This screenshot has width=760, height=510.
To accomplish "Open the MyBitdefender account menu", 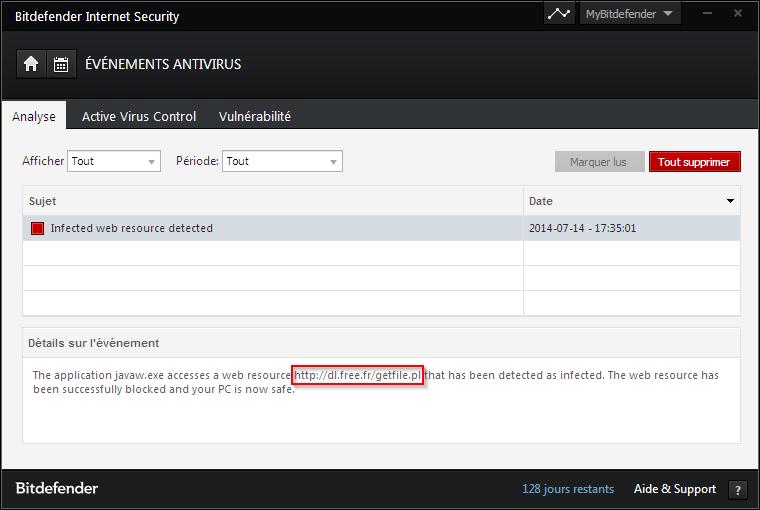I will (x=630, y=14).
